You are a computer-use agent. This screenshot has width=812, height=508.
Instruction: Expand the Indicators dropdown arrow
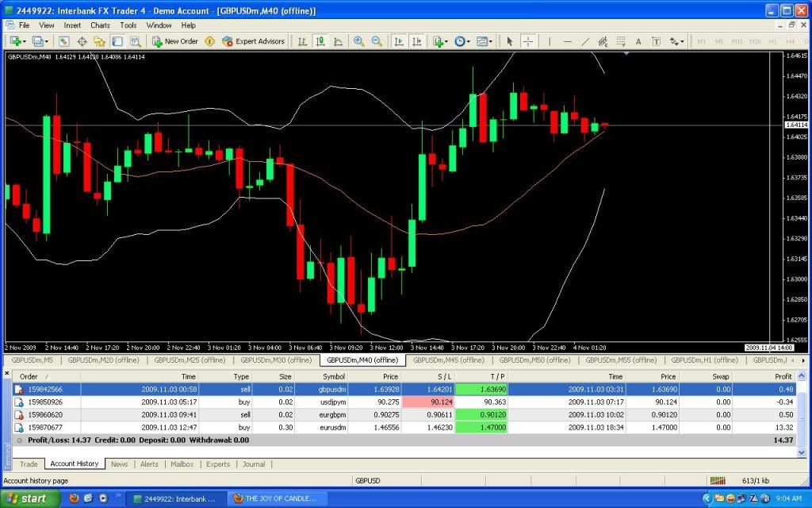(447, 41)
